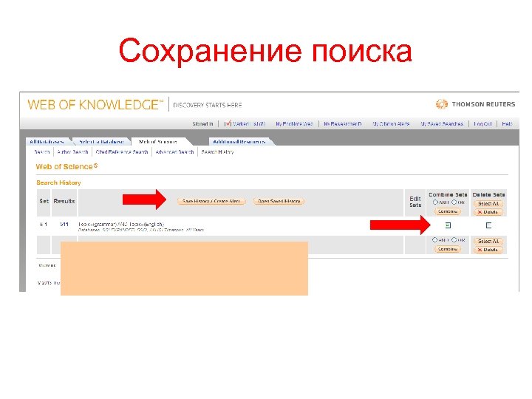Click the top Combine button
This screenshot has width=532, height=399.
(x=448, y=211)
